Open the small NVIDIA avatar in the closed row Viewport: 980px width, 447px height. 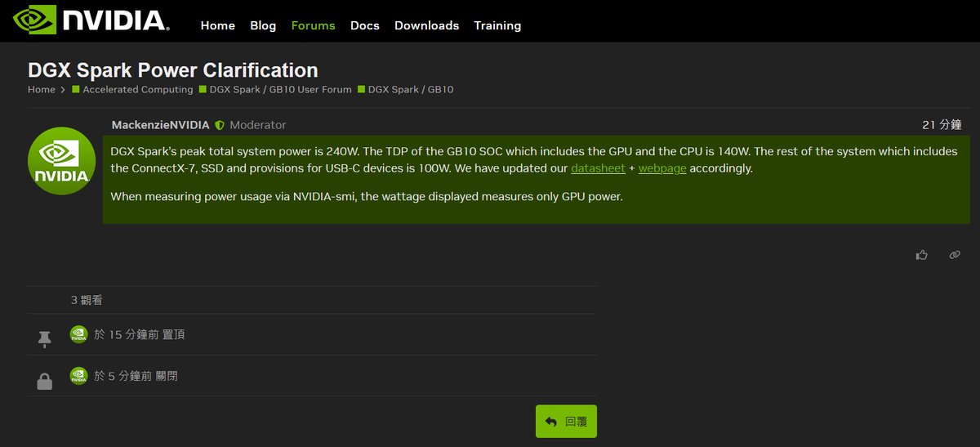click(78, 376)
